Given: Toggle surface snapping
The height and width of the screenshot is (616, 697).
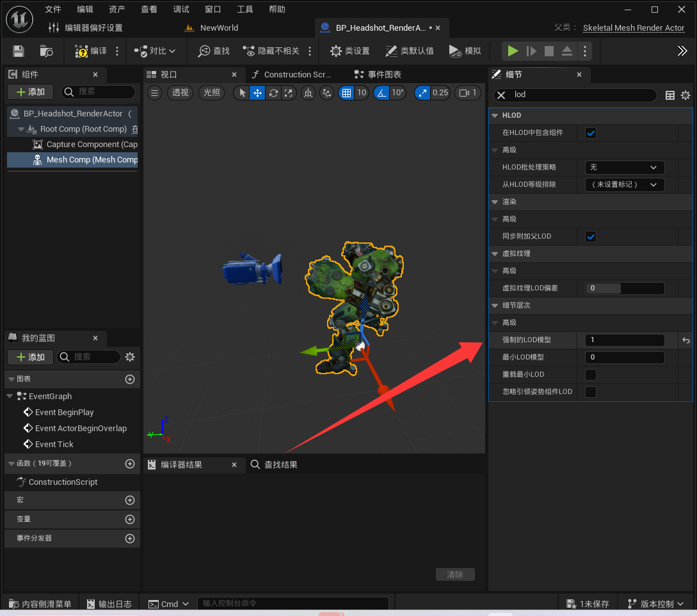Looking at the screenshot, I should point(326,93).
